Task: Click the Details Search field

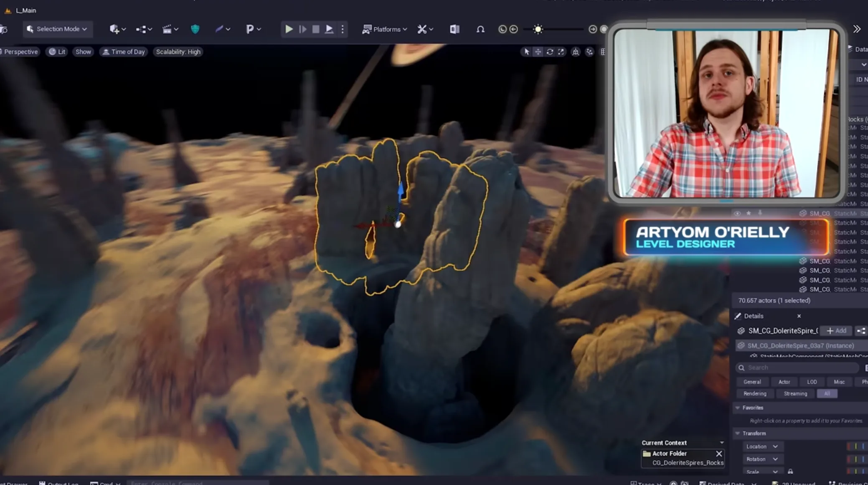Action: (797, 368)
